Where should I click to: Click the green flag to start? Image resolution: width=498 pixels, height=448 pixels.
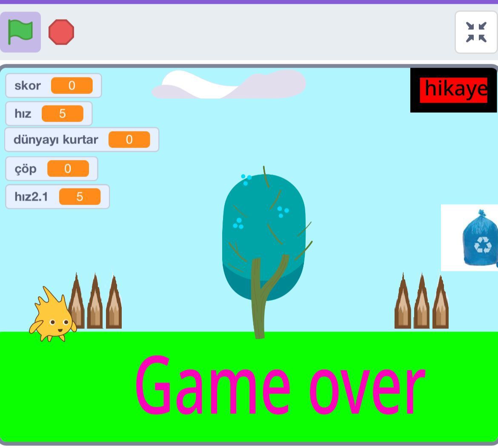pos(20,32)
